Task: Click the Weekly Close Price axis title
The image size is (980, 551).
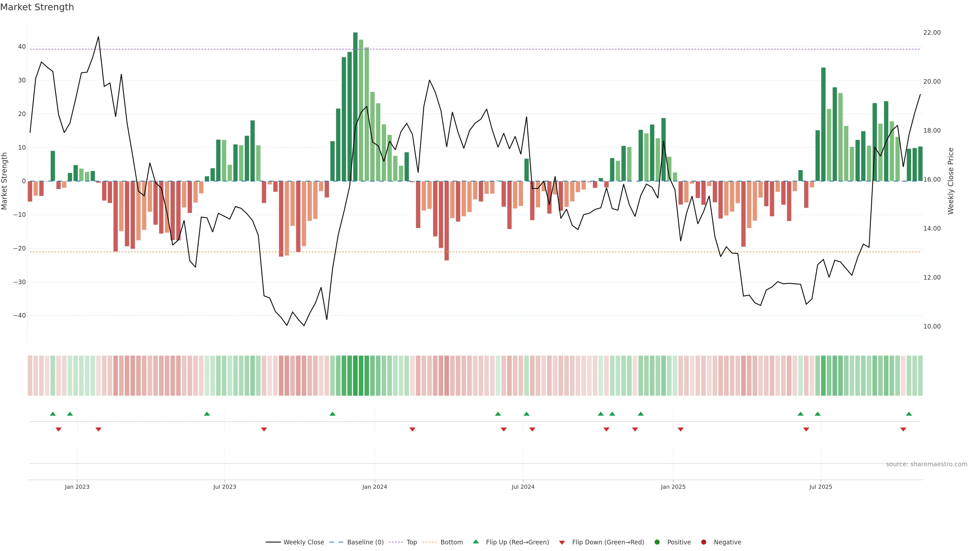Action: point(951,181)
